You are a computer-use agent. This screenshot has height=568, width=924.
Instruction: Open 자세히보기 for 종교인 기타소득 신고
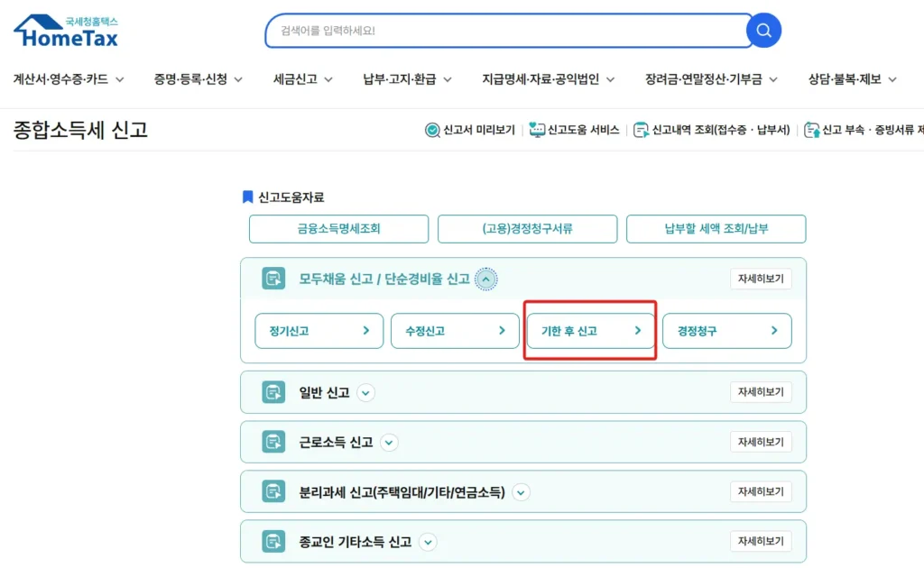[x=761, y=541]
